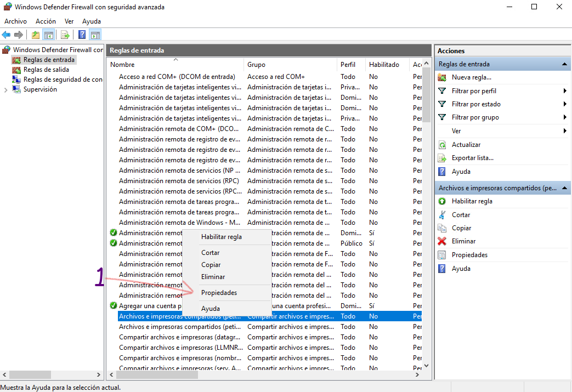
Task: Select Reglas de salida in the tree
Action: point(46,70)
